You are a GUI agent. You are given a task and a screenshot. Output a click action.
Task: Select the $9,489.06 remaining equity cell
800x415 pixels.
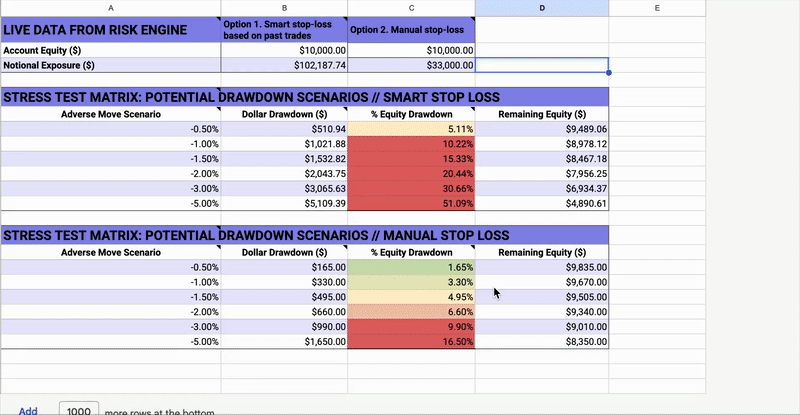click(542, 129)
